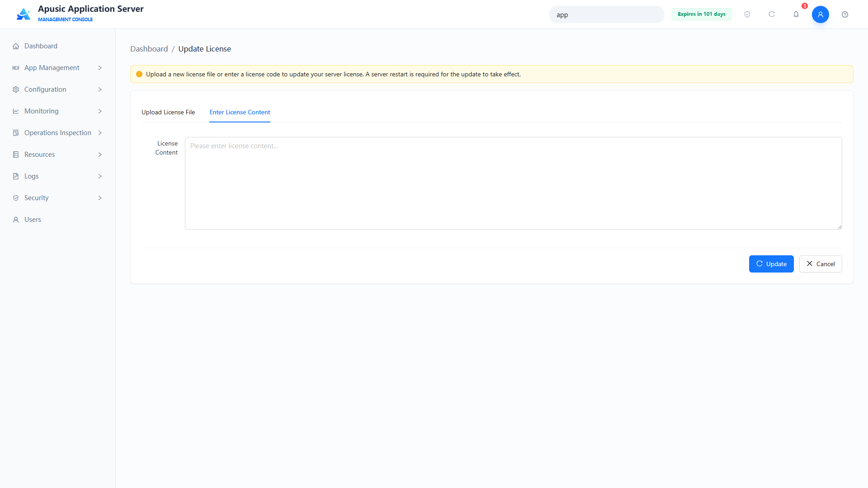Select Enter License Content tab
This screenshot has height=488, width=868.
[x=240, y=112]
